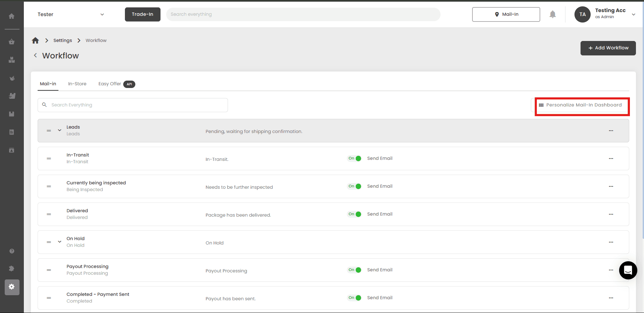Click the TA avatar
Image resolution: width=644 pixels, height=313 pixels.
(x=583, y=14)
